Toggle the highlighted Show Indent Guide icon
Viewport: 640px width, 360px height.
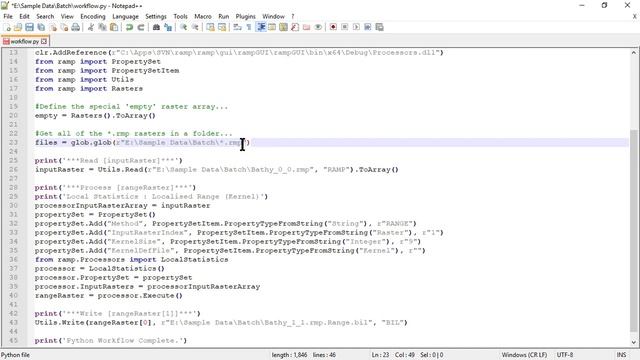260,27
